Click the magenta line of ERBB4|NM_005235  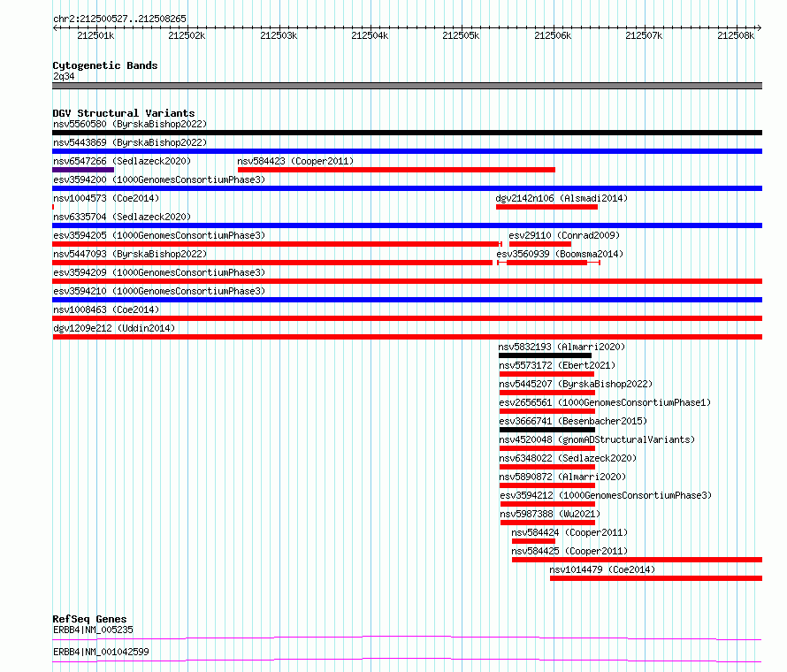pyautogui.click(x=407, y=638)
